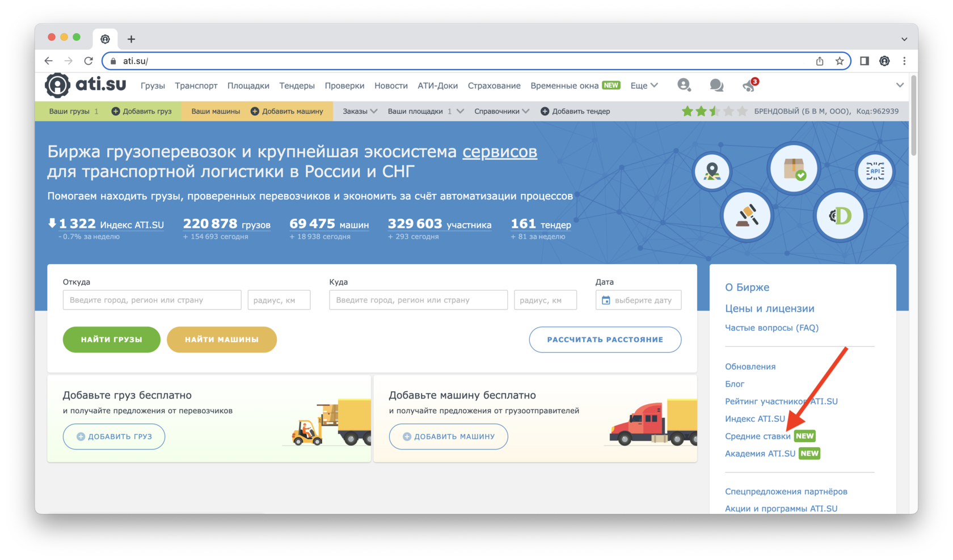
Task: Click the НАЙТИ МАШИНЫ button
Action: click(x=222, y=340)
